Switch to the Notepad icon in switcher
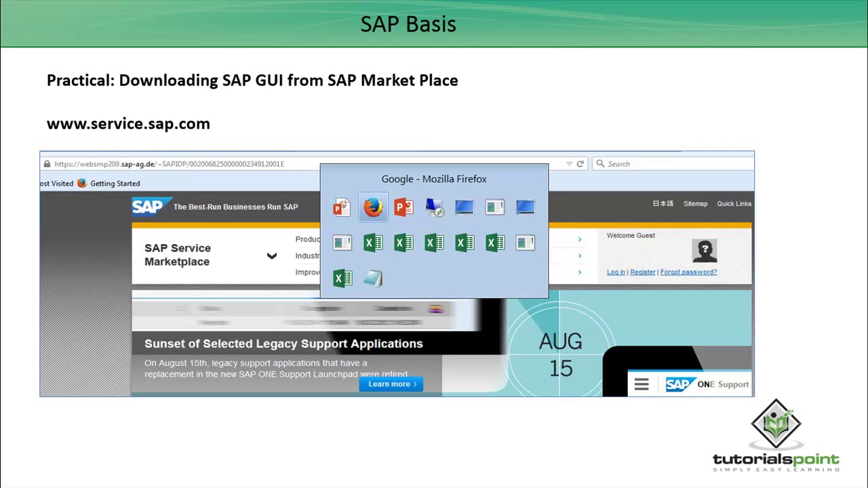The width and height of the screenshot is (868, 488). tap(373, 278)
